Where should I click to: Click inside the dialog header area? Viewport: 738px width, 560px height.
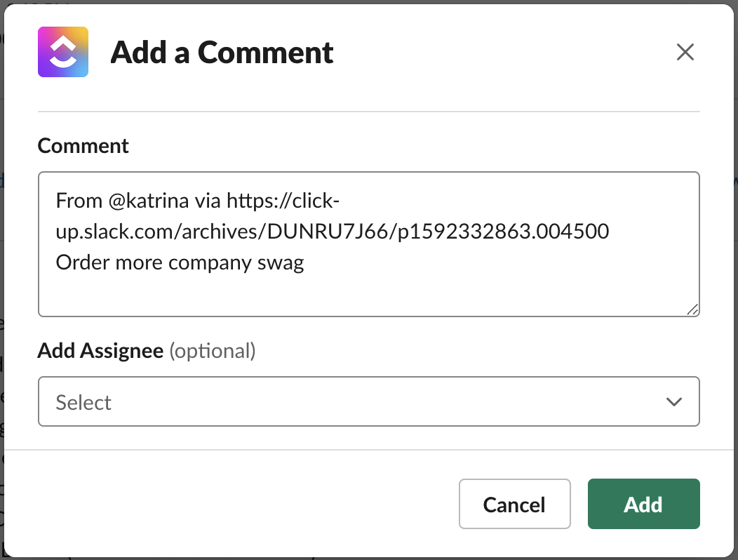pyautogui.click(x=368, y=52)
